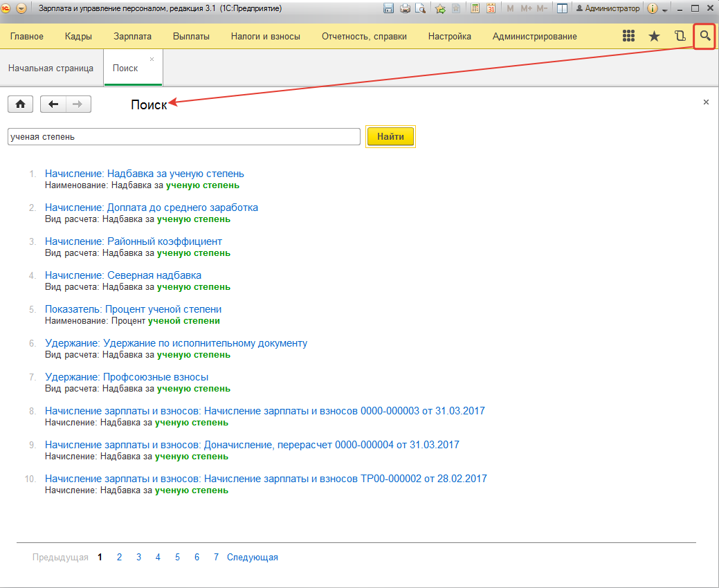
Task: Go to results page 5
Action: [177, 558]
